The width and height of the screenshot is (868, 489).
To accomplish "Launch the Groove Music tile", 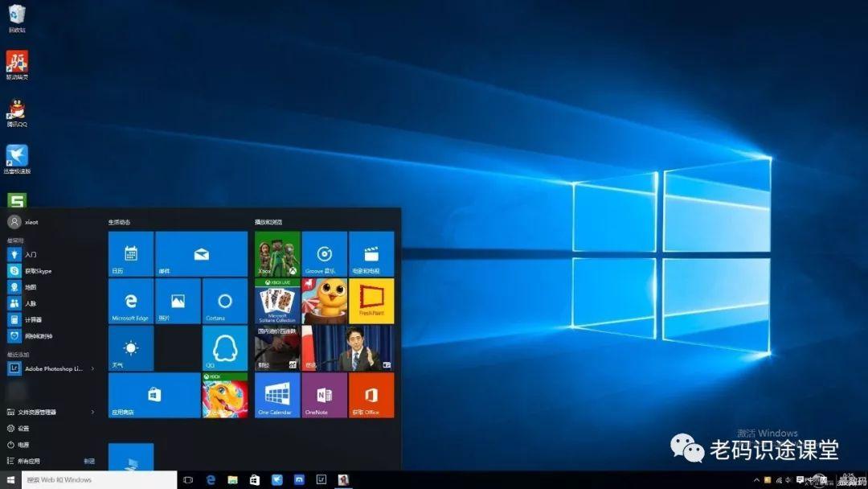I will coord(325,253).
